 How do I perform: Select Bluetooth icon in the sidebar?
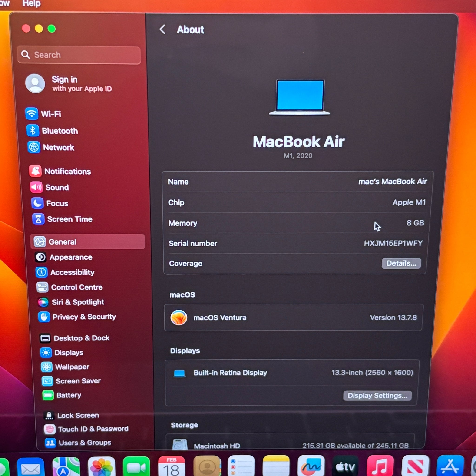point(33,131)
